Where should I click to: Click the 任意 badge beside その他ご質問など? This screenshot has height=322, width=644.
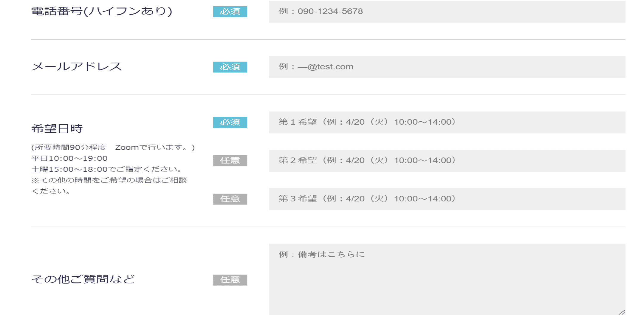[x=230, y=280]
